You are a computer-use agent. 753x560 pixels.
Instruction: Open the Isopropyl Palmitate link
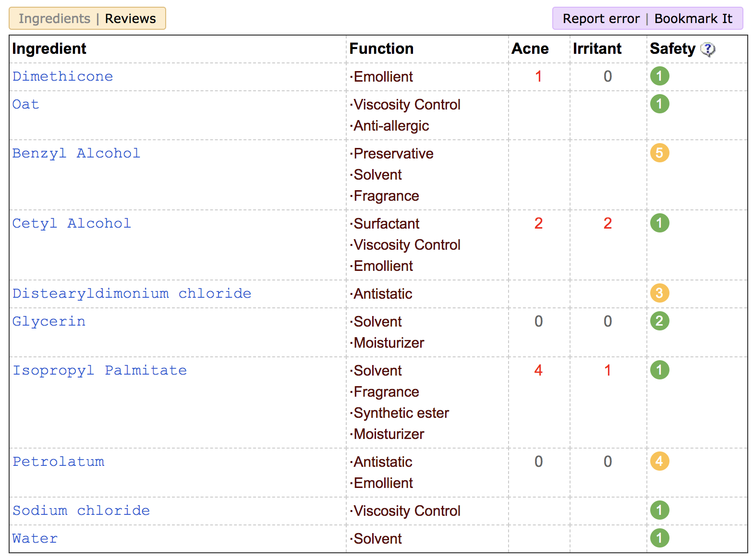point(99,370)
